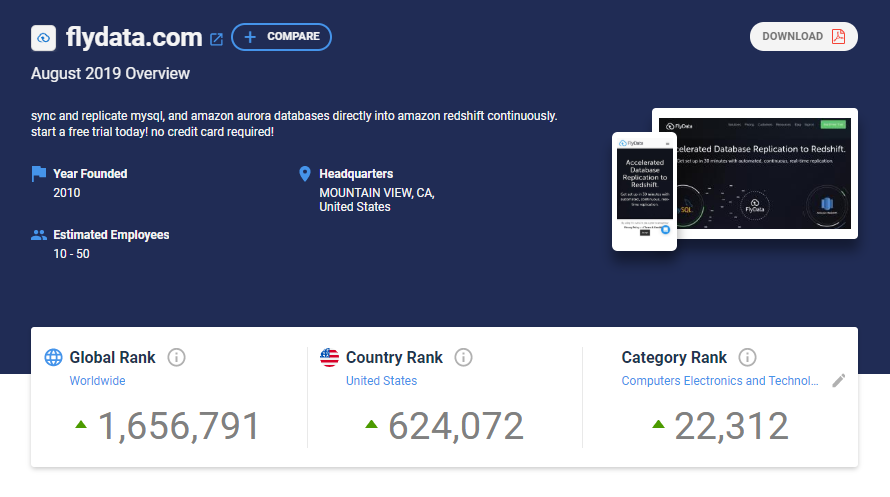
Task: Download the PDF report
Action: (803, 36)
